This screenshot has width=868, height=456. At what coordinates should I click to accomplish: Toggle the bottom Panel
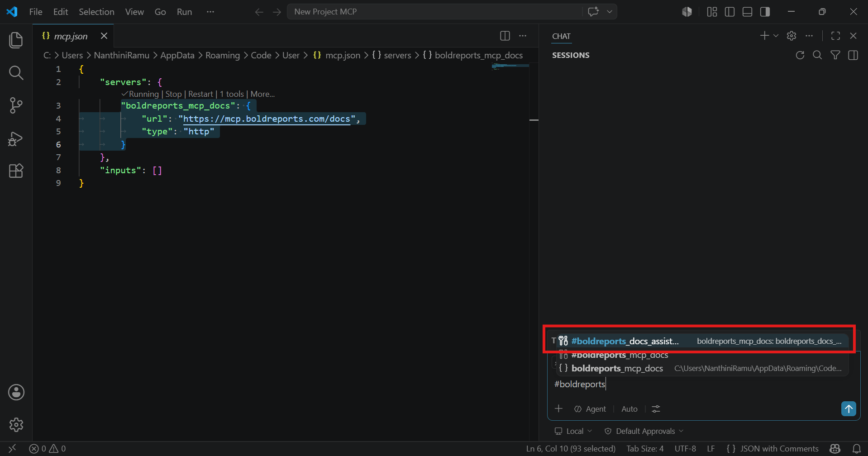click(748, 12)
